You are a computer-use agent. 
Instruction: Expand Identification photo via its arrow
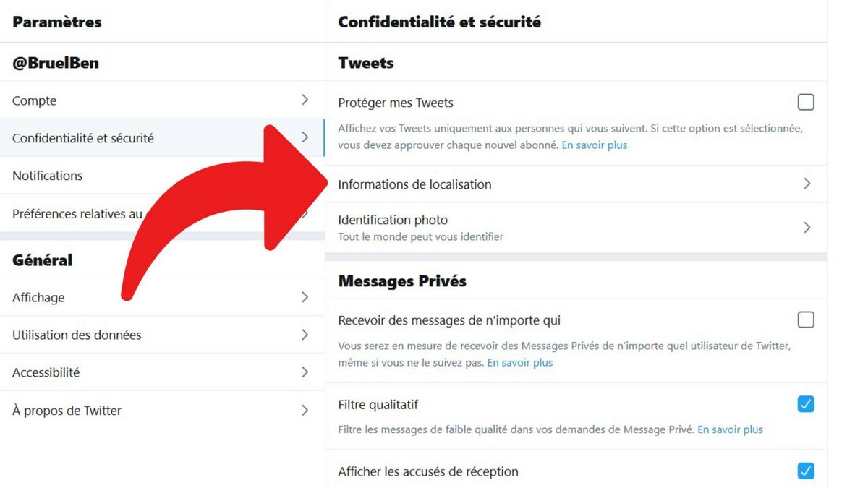[x=807, y=227]
